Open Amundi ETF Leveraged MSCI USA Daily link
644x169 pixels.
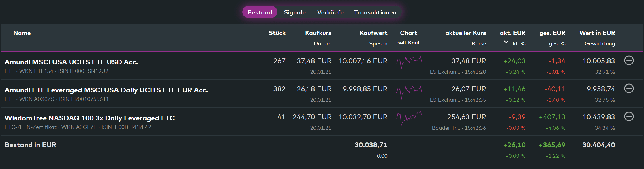click(106, 90)
